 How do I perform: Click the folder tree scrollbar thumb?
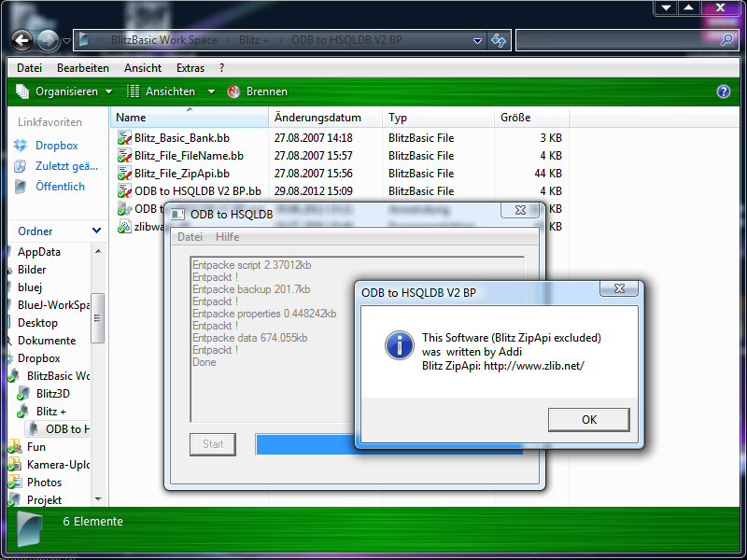[x=98, y=318]
